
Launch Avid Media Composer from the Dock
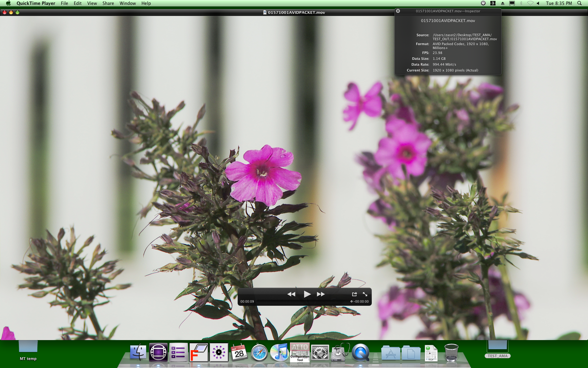(x=158, y=352)
